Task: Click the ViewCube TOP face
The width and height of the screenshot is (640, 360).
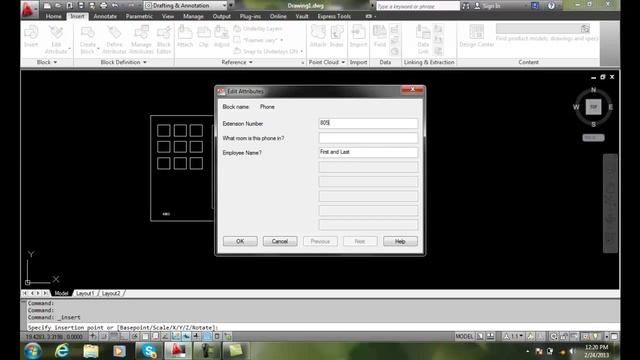Action: (593, 107)
